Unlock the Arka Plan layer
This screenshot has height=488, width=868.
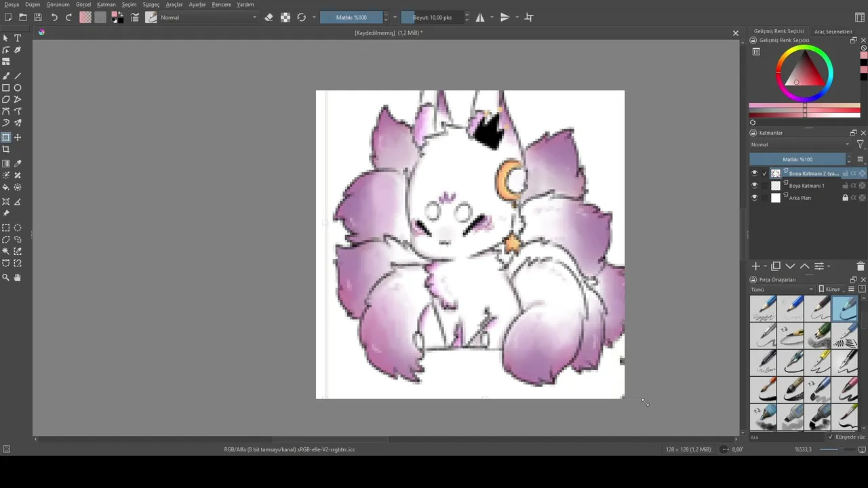tap(845, 198)
